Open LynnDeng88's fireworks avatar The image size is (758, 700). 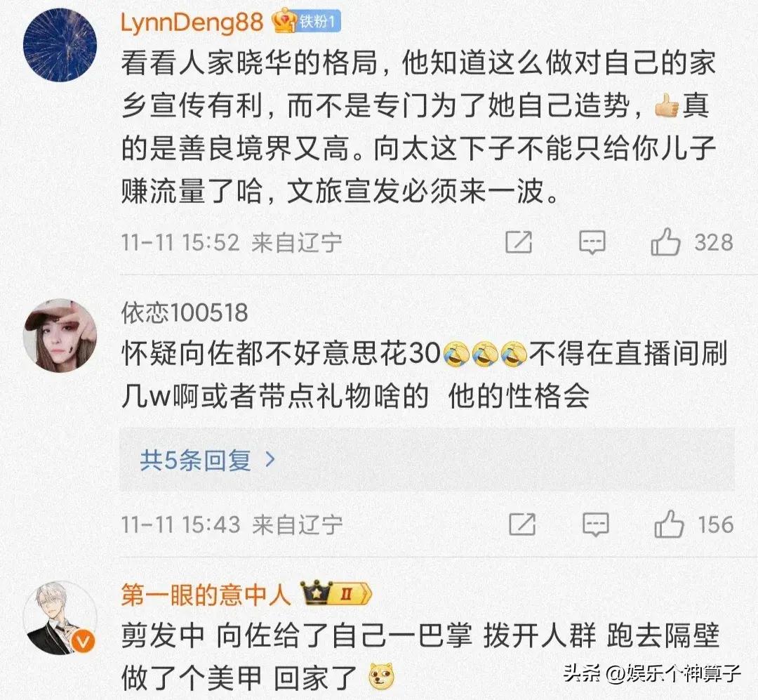pyautogui.click(x=60, y=45)
